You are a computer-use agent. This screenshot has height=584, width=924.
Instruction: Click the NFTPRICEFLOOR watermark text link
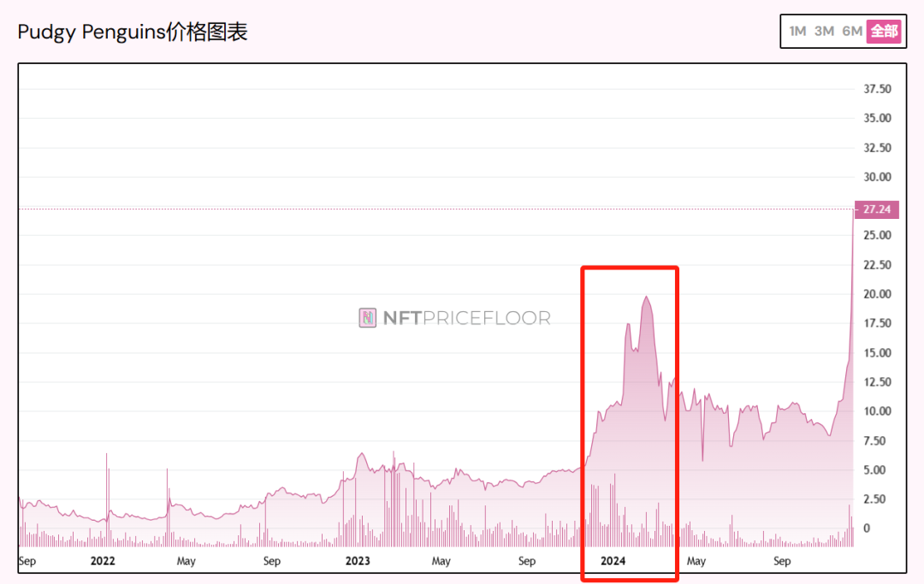click(466, 317)
